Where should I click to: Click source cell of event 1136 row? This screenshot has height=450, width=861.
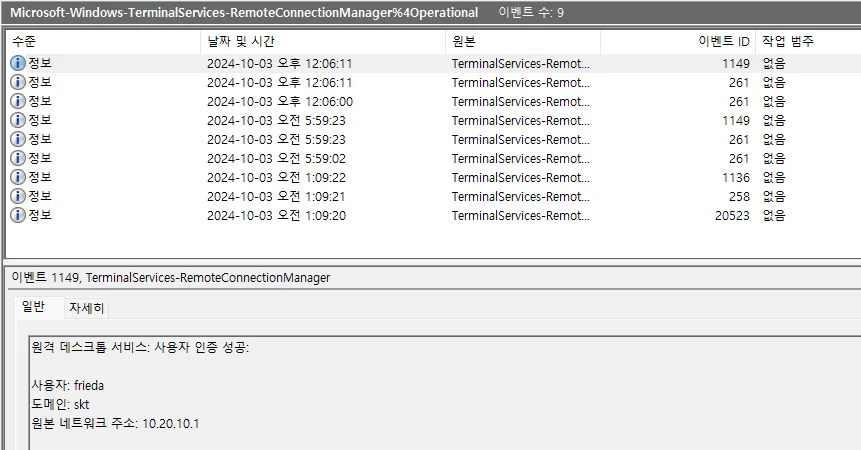521,178
